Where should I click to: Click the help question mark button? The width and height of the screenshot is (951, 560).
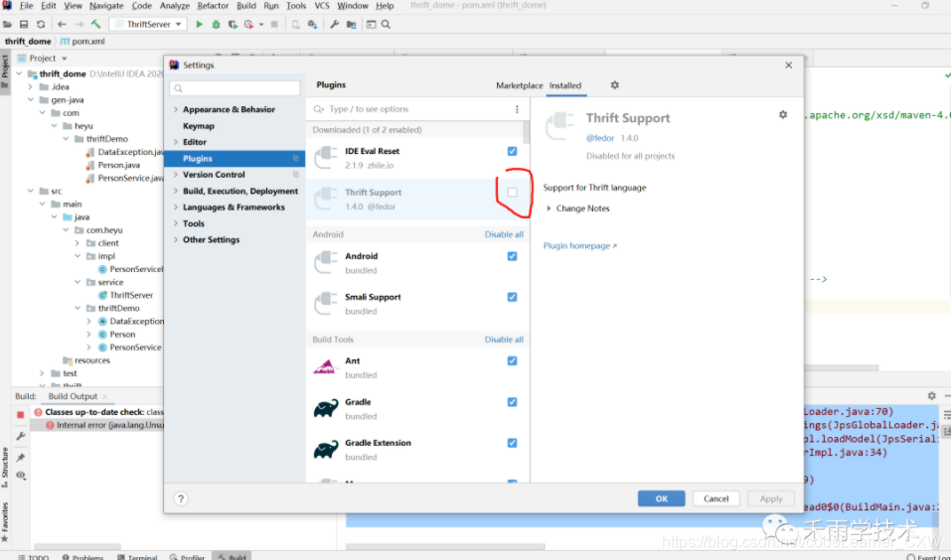tap(181, 498)
